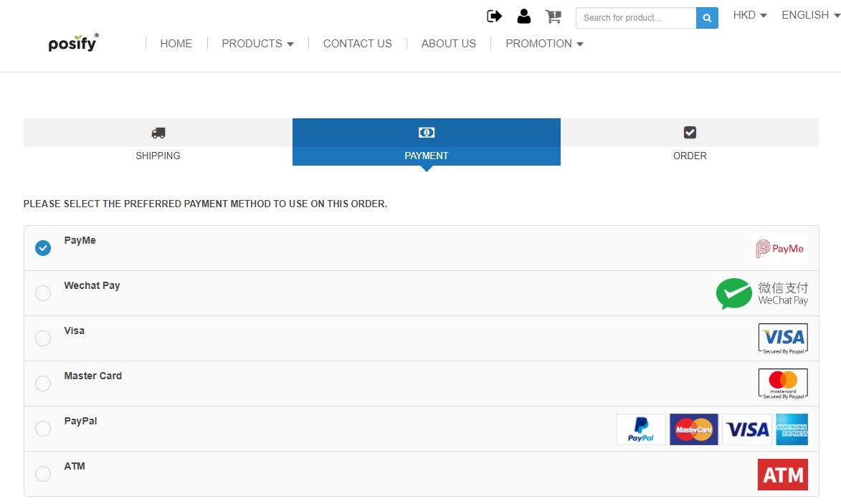This screenshot has width=841, height=504.
Task: Select the ATM radio button
Action: point(43,474)
